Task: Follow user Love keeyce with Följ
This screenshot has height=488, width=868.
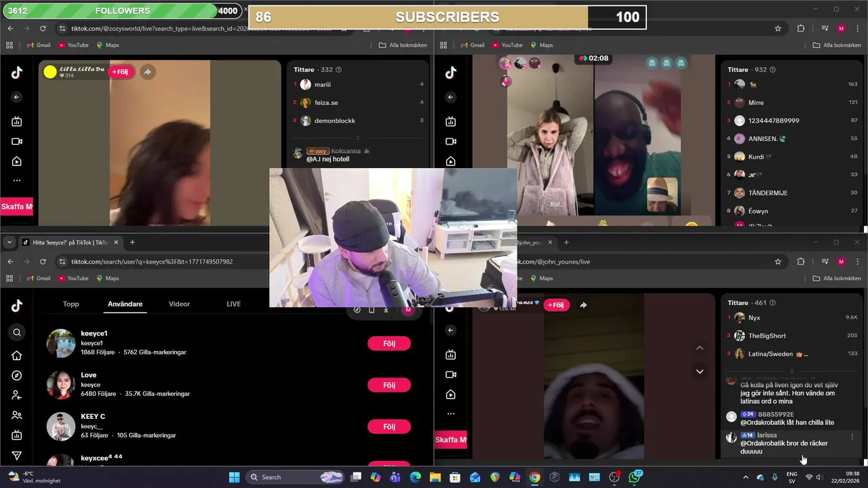Action: tap(389, 385)
